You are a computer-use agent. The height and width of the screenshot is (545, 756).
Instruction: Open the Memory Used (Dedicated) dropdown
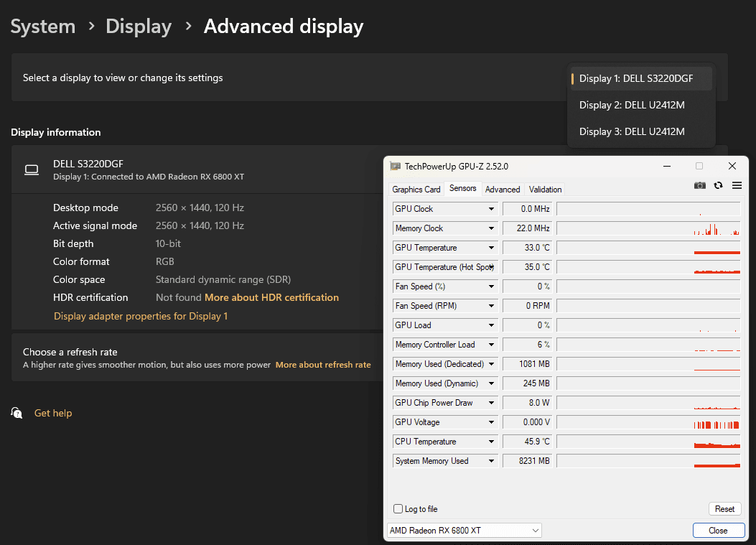(x=491, y=364)
